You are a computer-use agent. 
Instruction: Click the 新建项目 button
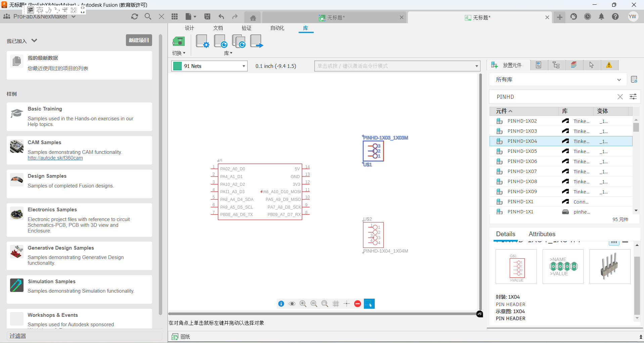pos(139,40)
